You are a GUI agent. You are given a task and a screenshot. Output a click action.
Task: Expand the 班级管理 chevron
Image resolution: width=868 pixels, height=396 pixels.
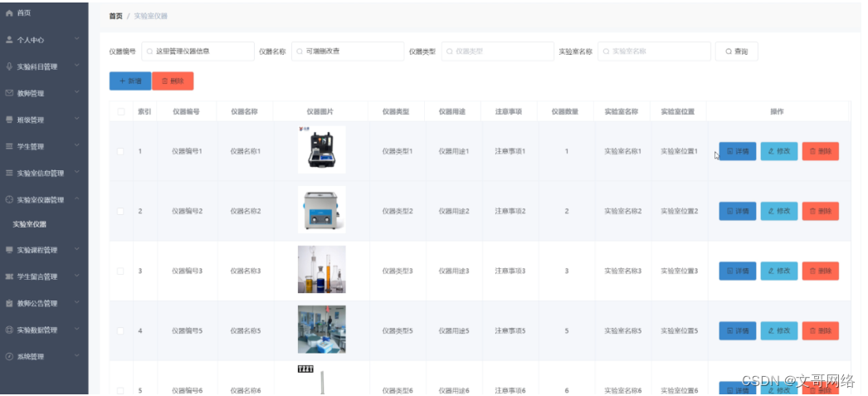coord(77,119)
